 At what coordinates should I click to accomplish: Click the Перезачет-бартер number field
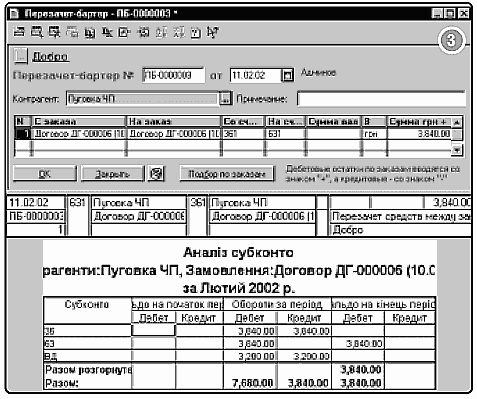pos(173,75)
